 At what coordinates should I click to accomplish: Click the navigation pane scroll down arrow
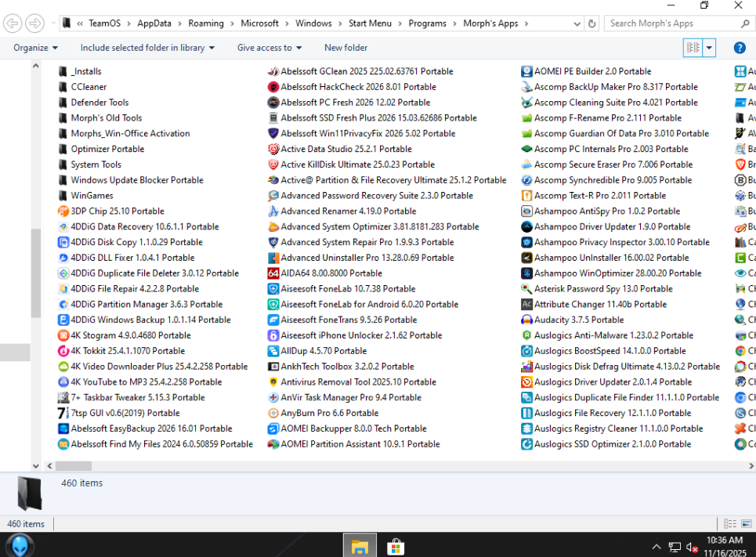(x=36, y=466)
